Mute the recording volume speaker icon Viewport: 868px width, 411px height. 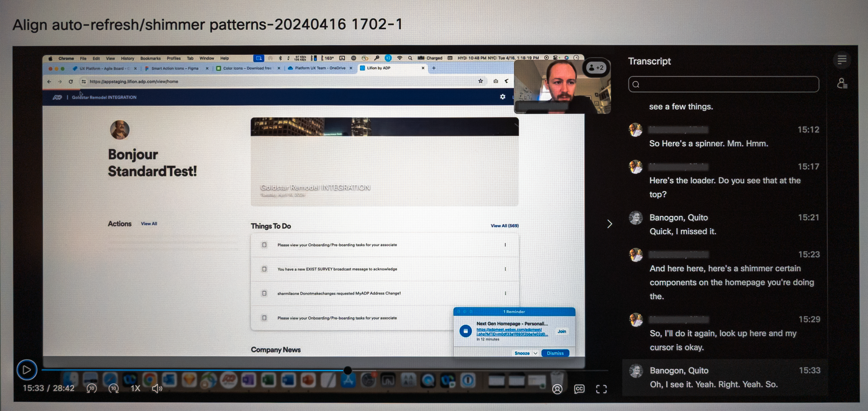tap(157, 388)
